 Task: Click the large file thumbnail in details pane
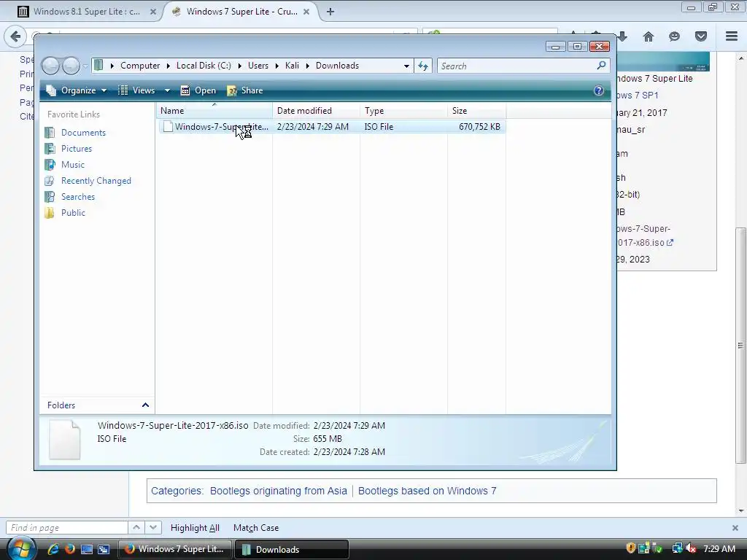[x=64, y=439]
